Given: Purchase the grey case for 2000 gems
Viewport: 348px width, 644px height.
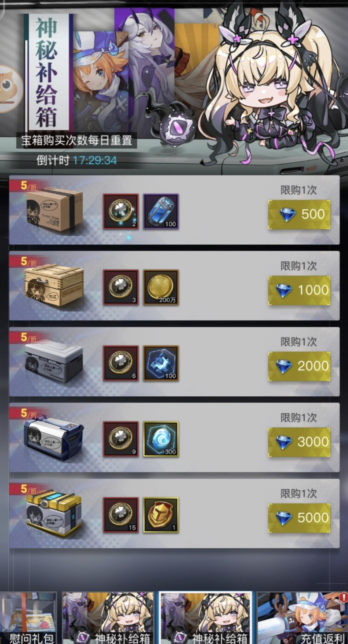Looking at the screenshot, I should pos(299,366).
